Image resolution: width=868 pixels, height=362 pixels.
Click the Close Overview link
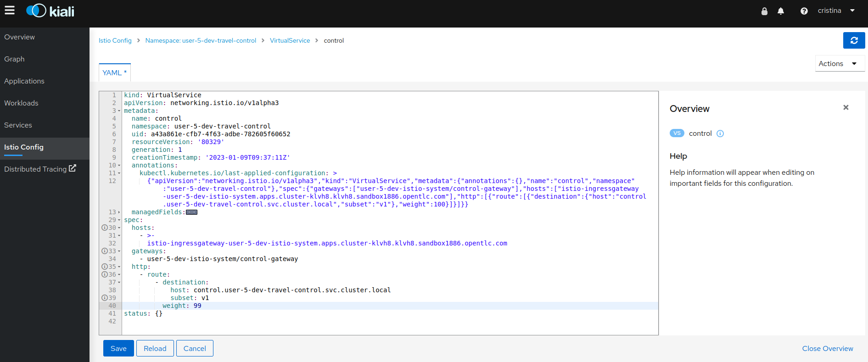827,349
